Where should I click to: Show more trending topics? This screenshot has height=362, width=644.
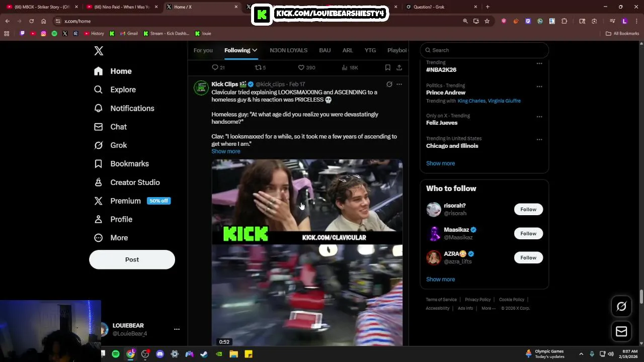click(x=440, y=163)
